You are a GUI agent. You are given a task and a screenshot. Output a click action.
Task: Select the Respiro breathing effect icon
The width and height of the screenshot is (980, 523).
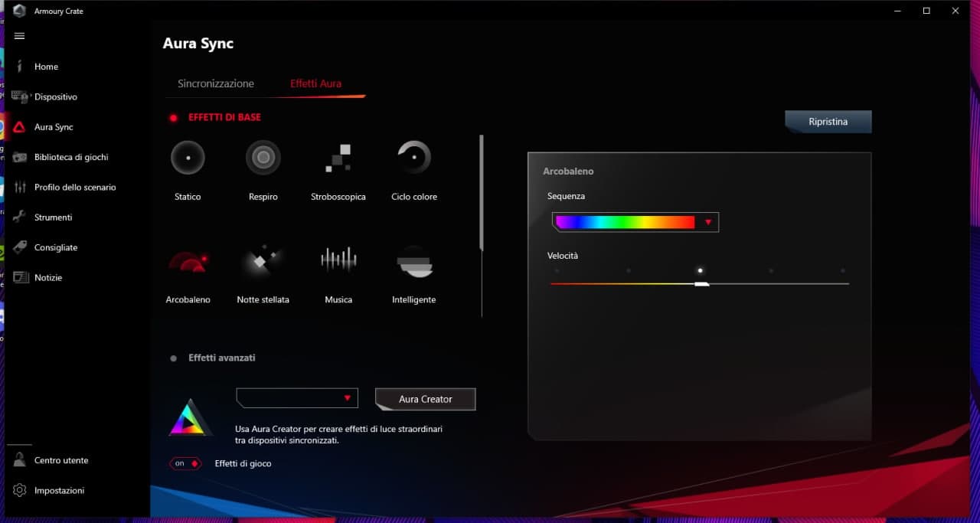[x=263, y=158]
